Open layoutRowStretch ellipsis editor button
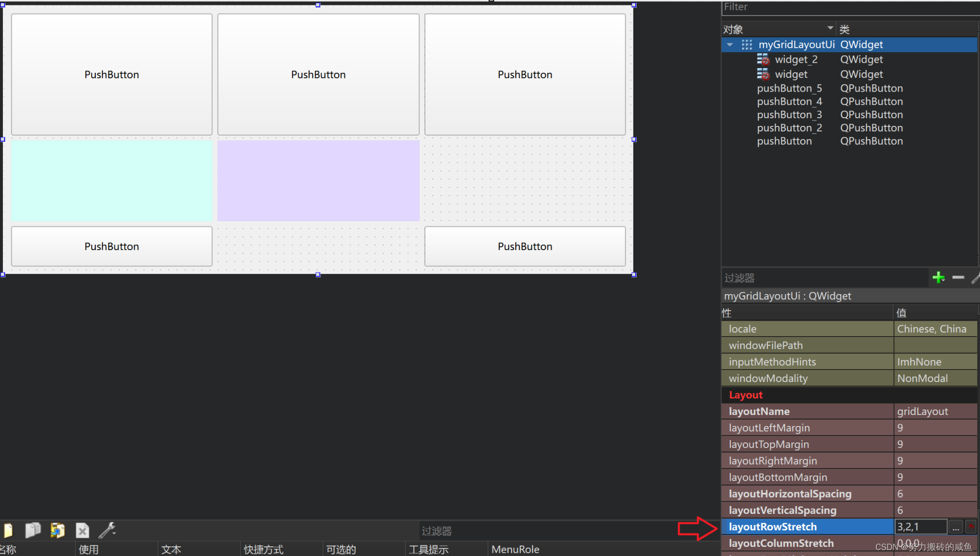Screen dimensions: 980x556 click(x=956, y=527)
